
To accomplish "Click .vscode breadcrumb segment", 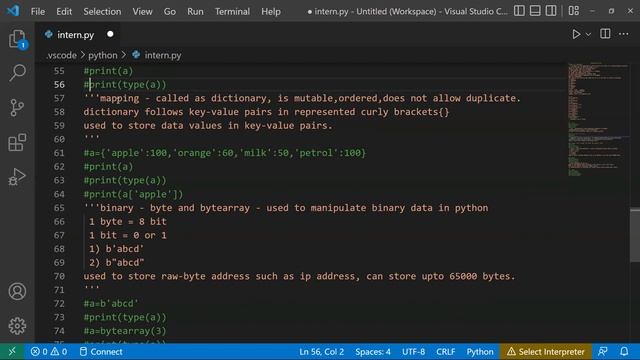I will [61, 55].
